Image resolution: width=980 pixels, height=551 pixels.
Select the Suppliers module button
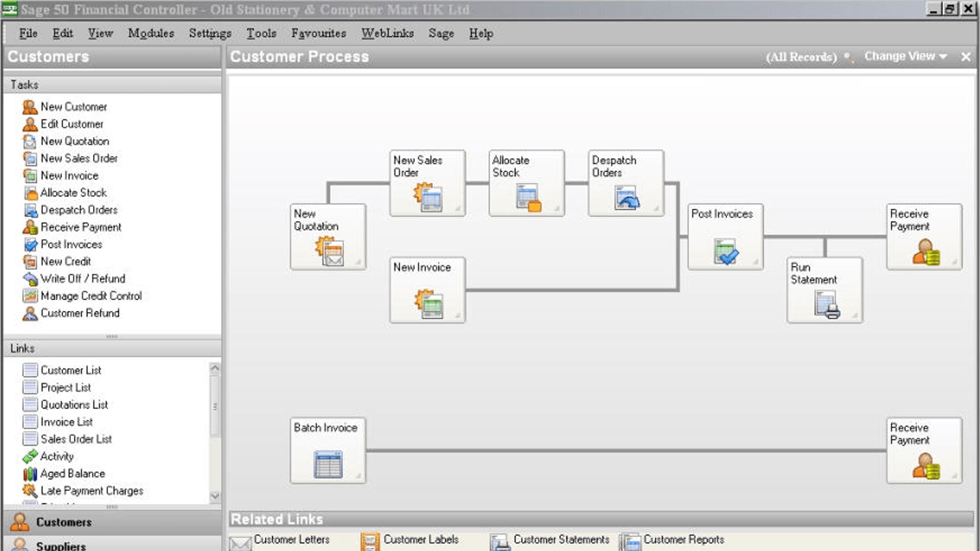click(x=112, y=544)
